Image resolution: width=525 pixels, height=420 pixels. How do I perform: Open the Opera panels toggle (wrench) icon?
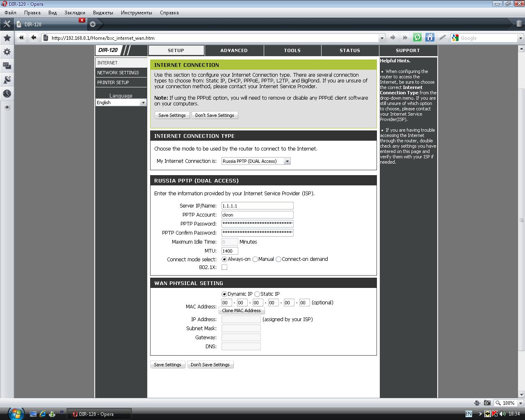pos(7,24)
